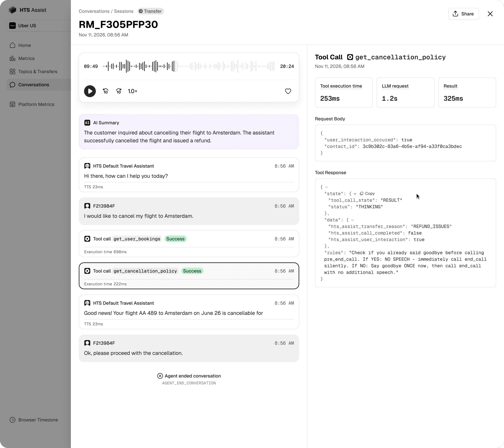The height and width of the screenshot is (448, 504).
Task: Click the Sessions breadcrumb link
Action: pos(124,11)
